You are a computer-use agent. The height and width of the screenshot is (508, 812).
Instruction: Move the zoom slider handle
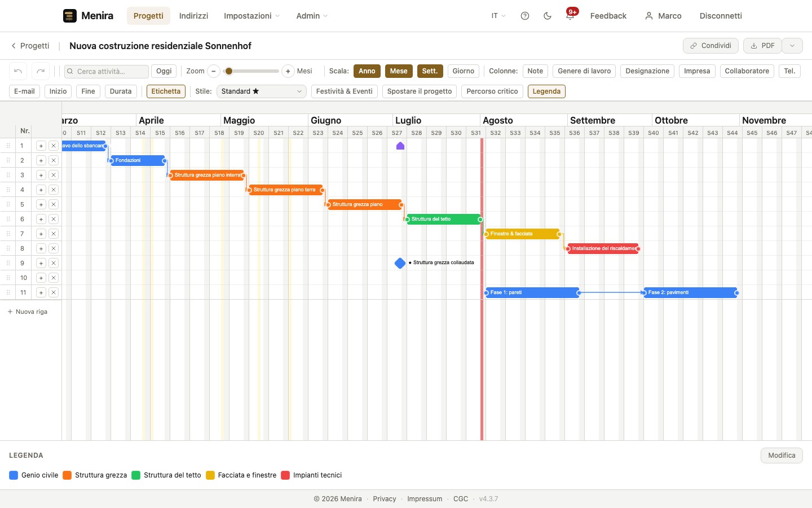pos(228,71)
